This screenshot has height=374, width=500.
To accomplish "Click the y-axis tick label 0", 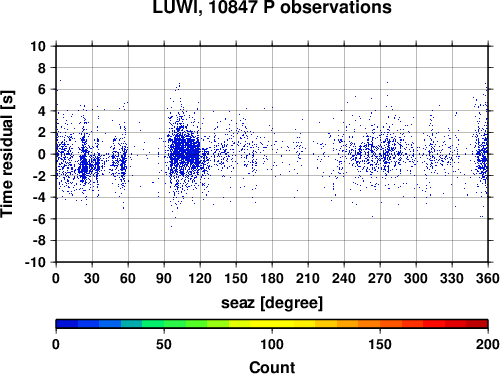I will coord(42,154).
